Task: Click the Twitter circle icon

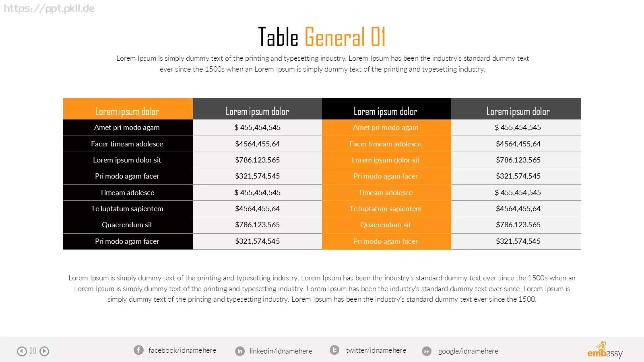Action: 334,350
